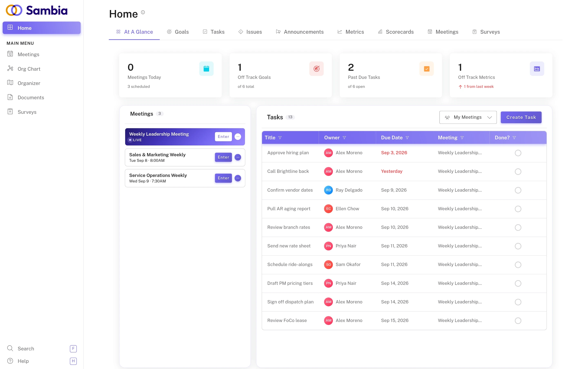
Task: Click the F shortcut badge next to Search
Action: click(73, 349)
